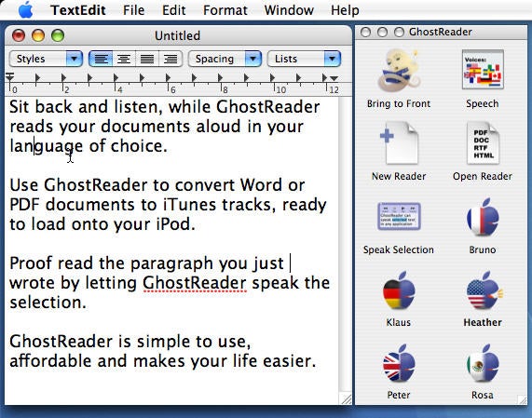Screen dimensions: 532x418
Task: Expand the Spacing dropdown
Action: click(225, 59)
